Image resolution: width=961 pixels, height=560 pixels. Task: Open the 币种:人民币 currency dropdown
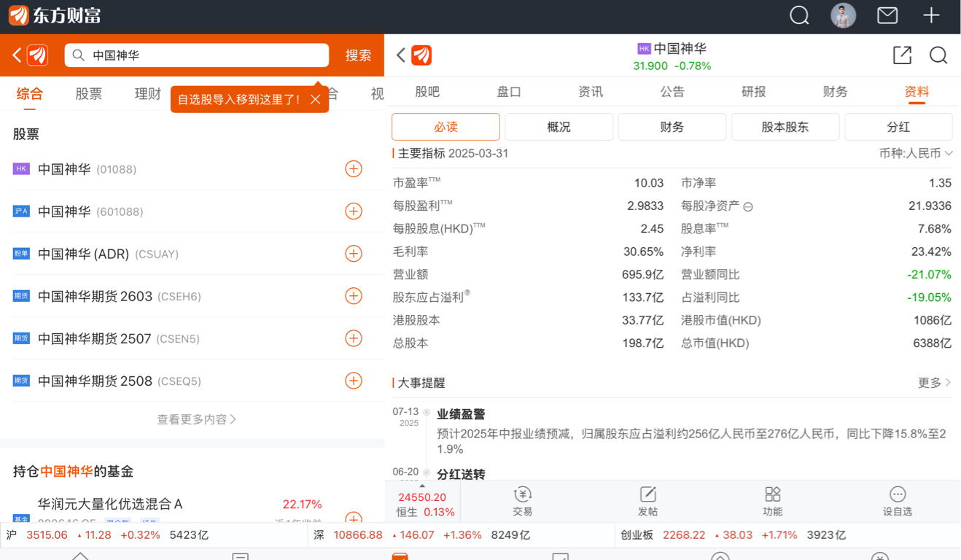pyautogui.click(x=916, y=154)
